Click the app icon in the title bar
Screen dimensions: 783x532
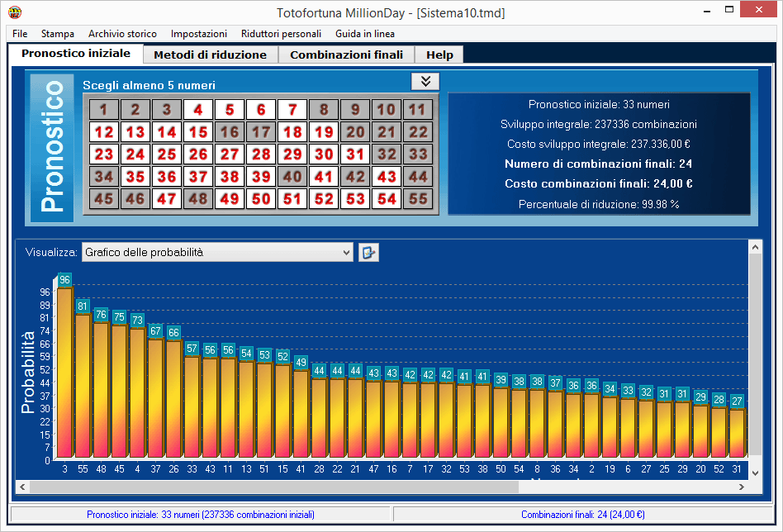click(14, 12)
